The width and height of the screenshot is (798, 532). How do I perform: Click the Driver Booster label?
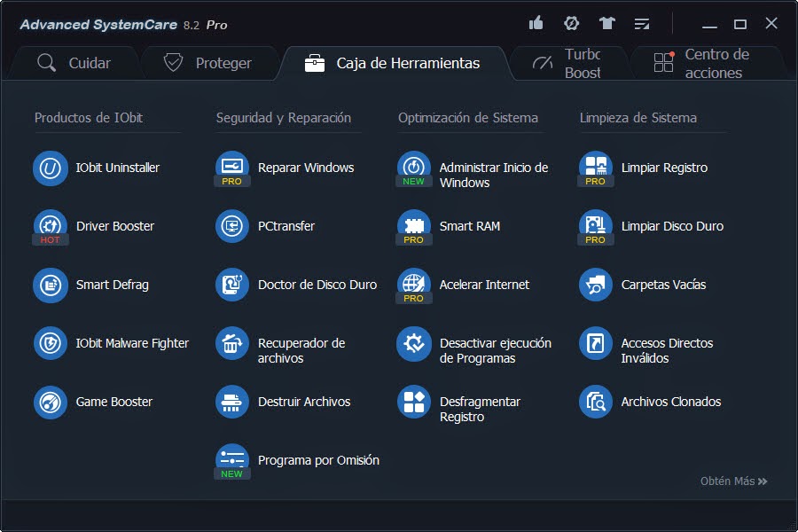tap(115, 227)
